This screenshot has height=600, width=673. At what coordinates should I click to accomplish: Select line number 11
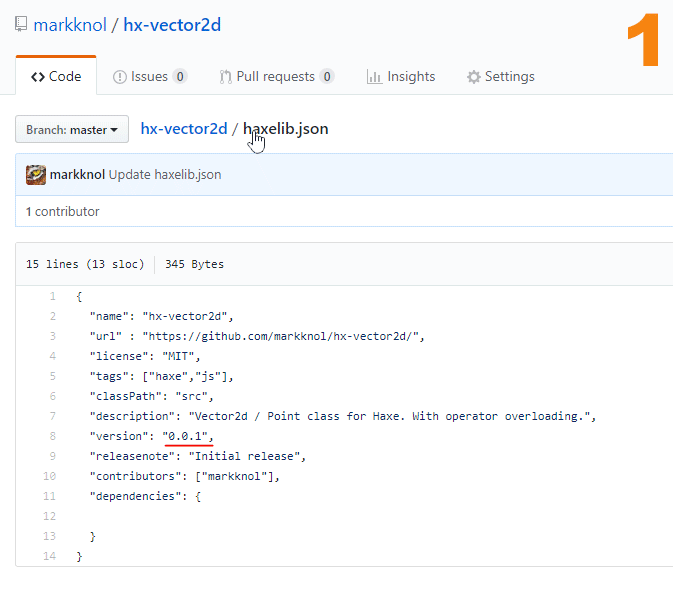(x=50, y=496)
